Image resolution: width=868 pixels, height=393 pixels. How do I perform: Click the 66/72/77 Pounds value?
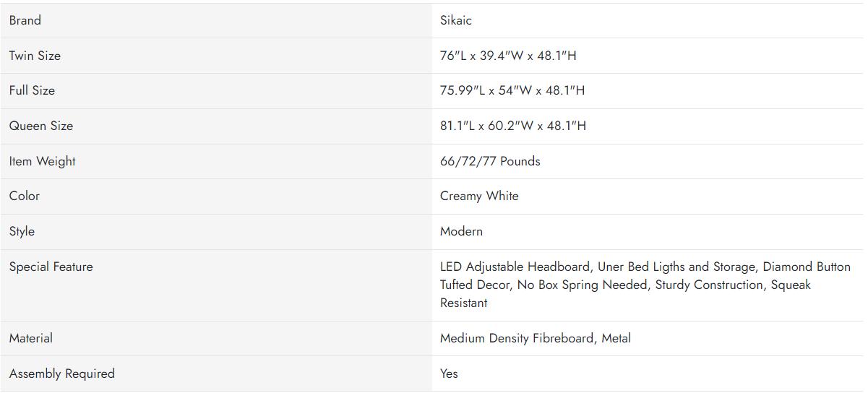[x=490, y=161]
